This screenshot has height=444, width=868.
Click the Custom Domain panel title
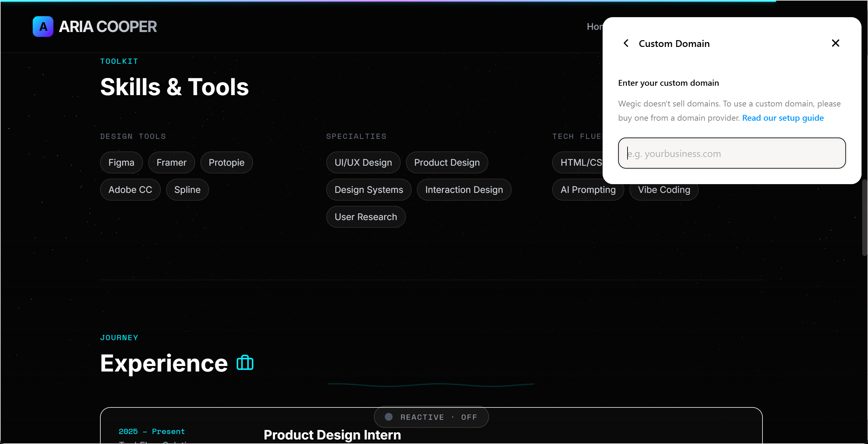pos(674,43)
